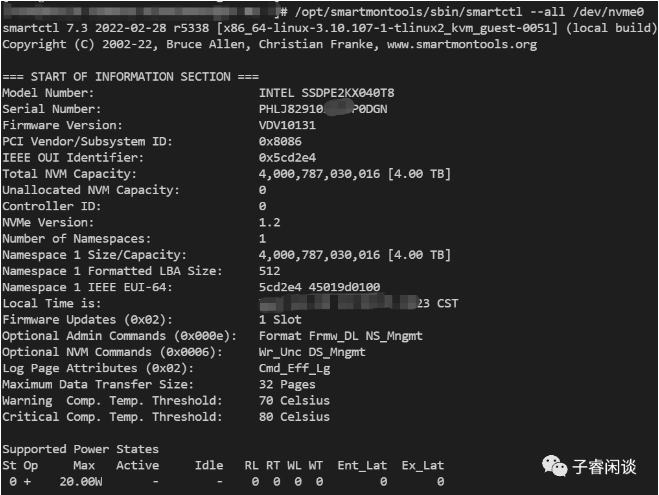This screenshot has width=659, height=495.
Task: Click the Cmd_Eff_Lg log page attribute
Action: [295, 369]
